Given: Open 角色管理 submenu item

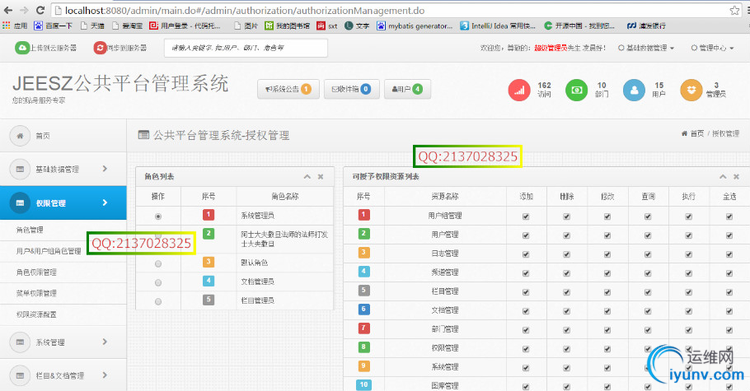Looking at the screenshot, I should [x=30, y=230].
